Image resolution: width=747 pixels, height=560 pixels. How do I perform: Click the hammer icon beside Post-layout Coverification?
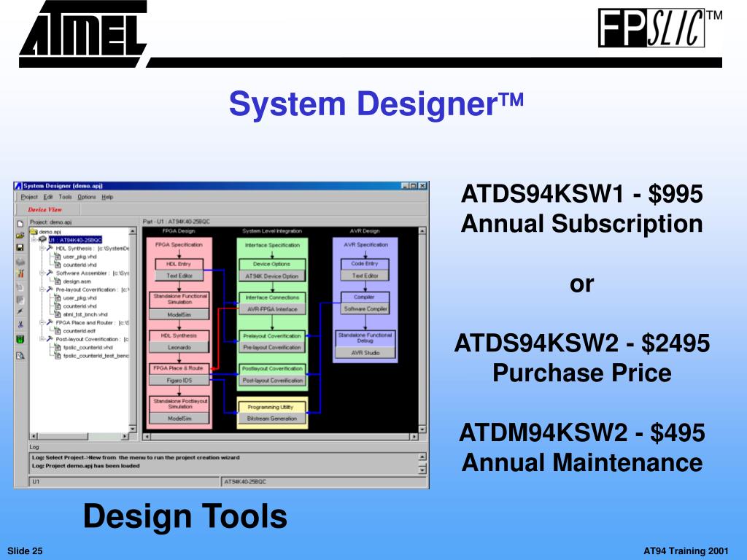point(50,339)
